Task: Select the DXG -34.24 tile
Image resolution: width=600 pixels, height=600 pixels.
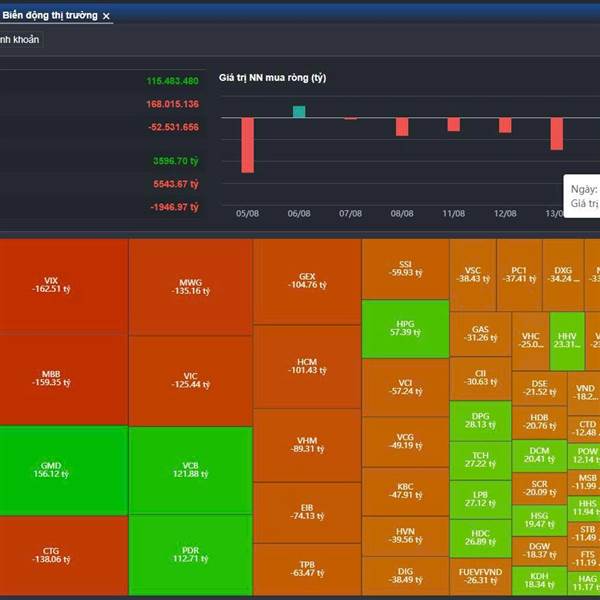Action: click(x=563, y=275)
